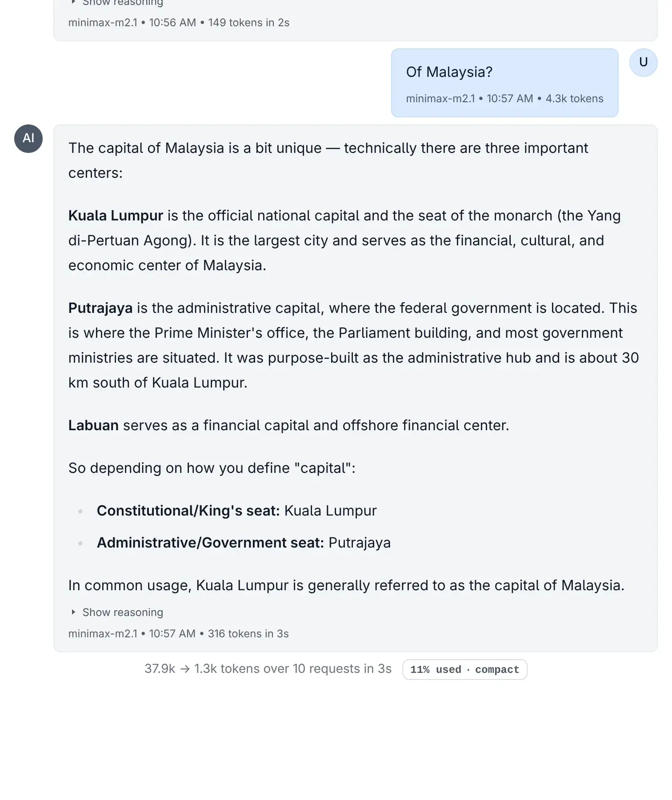
Task: Click the '37.9k → 1.3k tokens' usage summary
Action: pyautogui.click(x=268, y=669)
